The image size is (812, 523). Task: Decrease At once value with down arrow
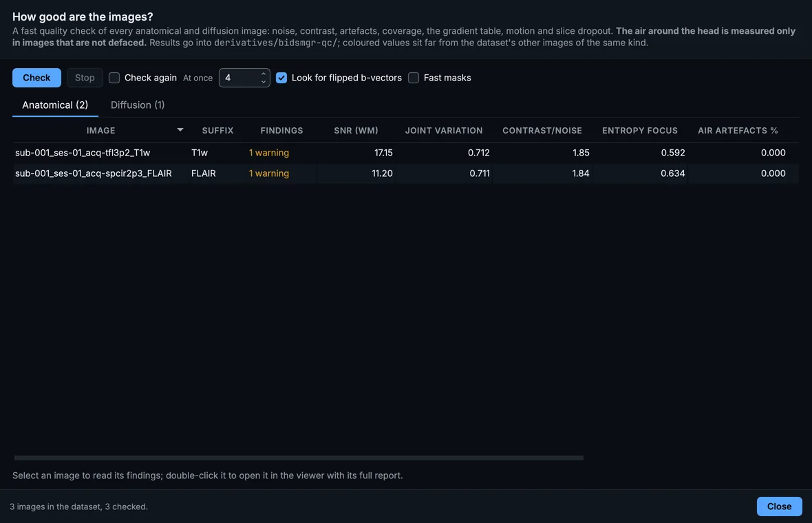pos(263,82)
